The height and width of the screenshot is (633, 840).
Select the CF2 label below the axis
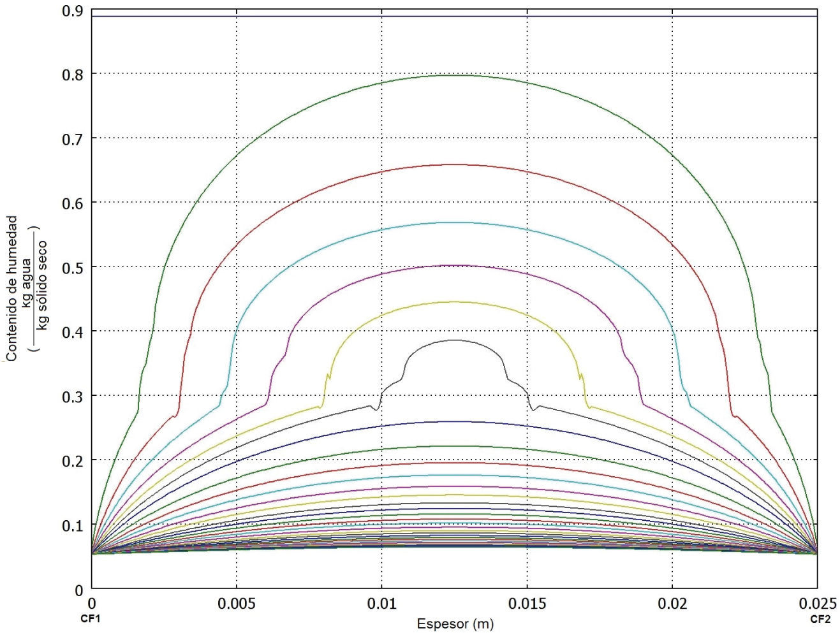820,619
